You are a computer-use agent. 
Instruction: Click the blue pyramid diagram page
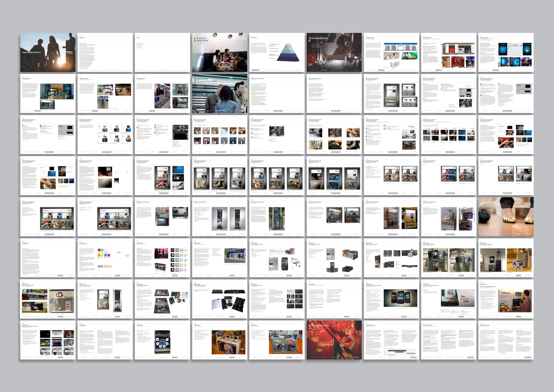coord(277,53)
